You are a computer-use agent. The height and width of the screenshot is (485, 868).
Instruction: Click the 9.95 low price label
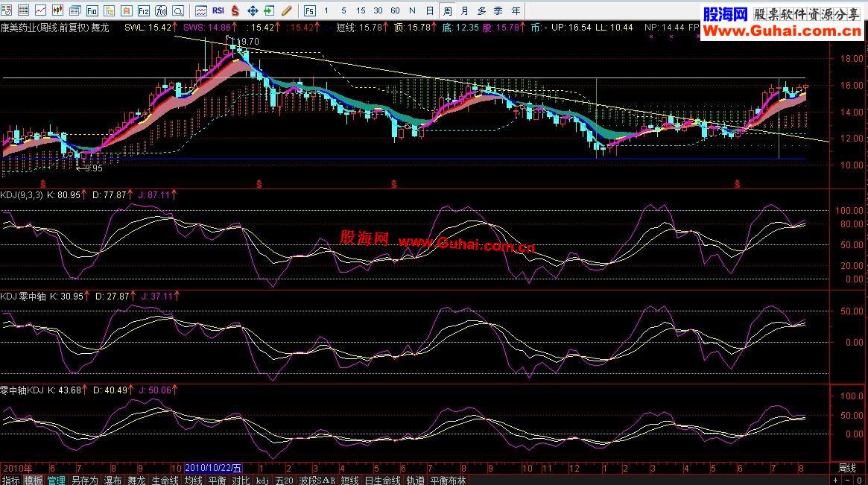point(94,168)
